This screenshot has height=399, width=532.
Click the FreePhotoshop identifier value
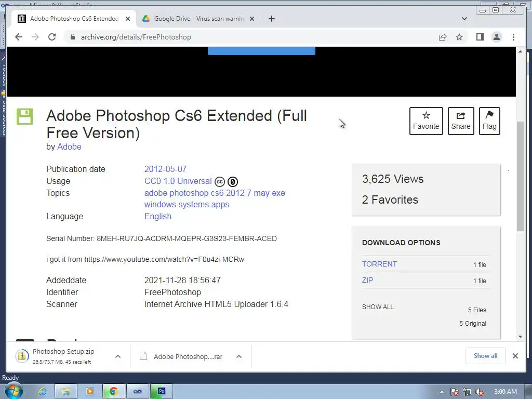(x=172, y=292)
